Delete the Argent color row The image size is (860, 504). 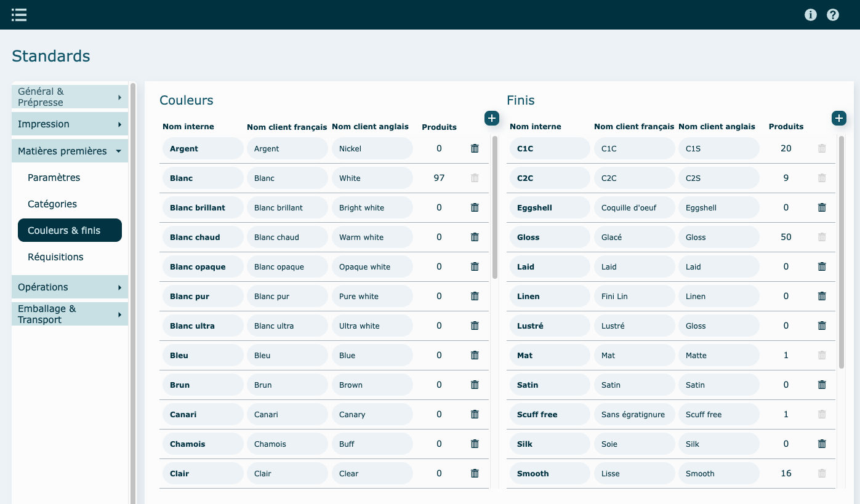click(475, 148)
